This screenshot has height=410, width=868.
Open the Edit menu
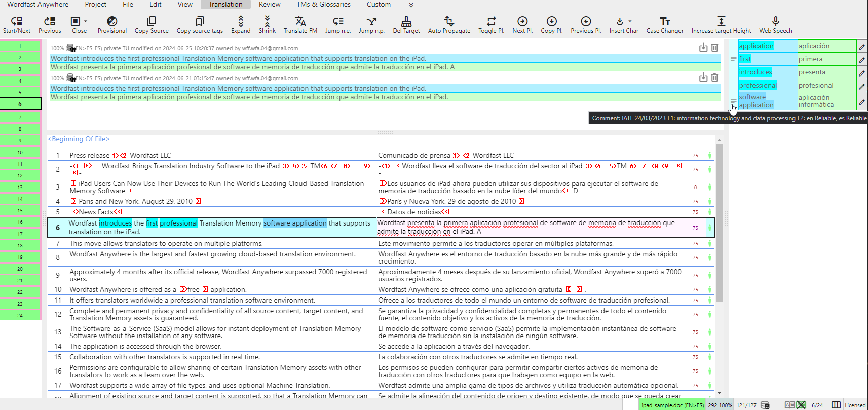pos(156,4)
